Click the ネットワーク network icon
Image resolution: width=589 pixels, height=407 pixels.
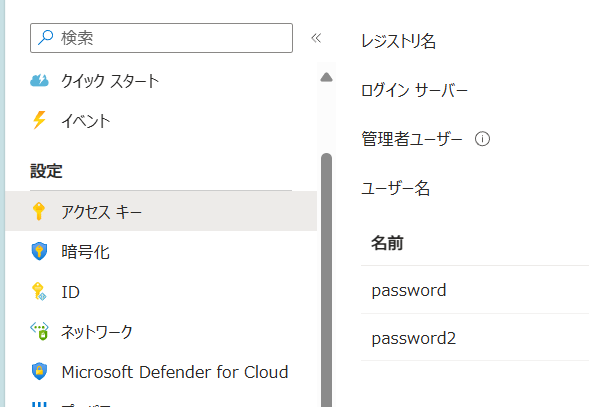pos(39,331)
